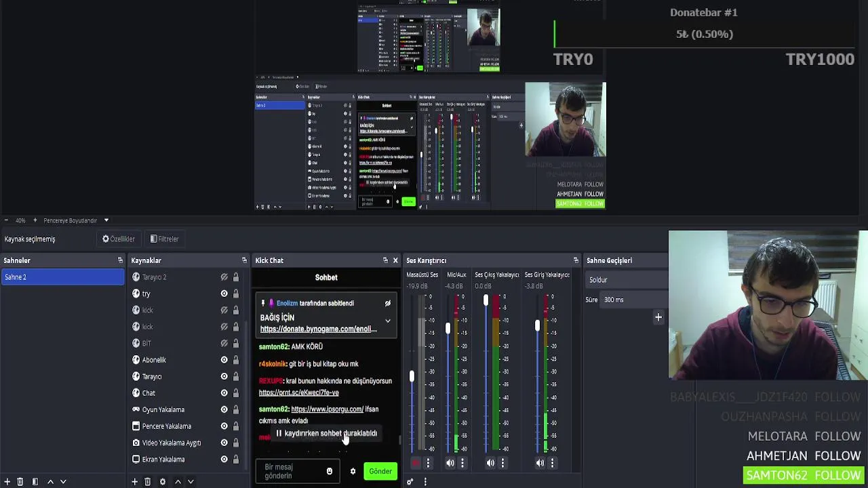The image size is (868, 488).
Task: Move scene down in Sahneler
Action: coord(63,481)
